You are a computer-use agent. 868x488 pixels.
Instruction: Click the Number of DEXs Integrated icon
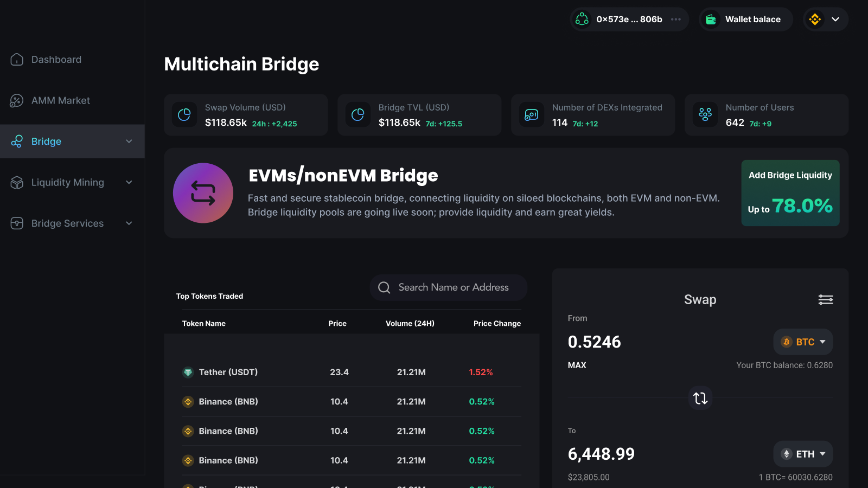click(532, 115)
